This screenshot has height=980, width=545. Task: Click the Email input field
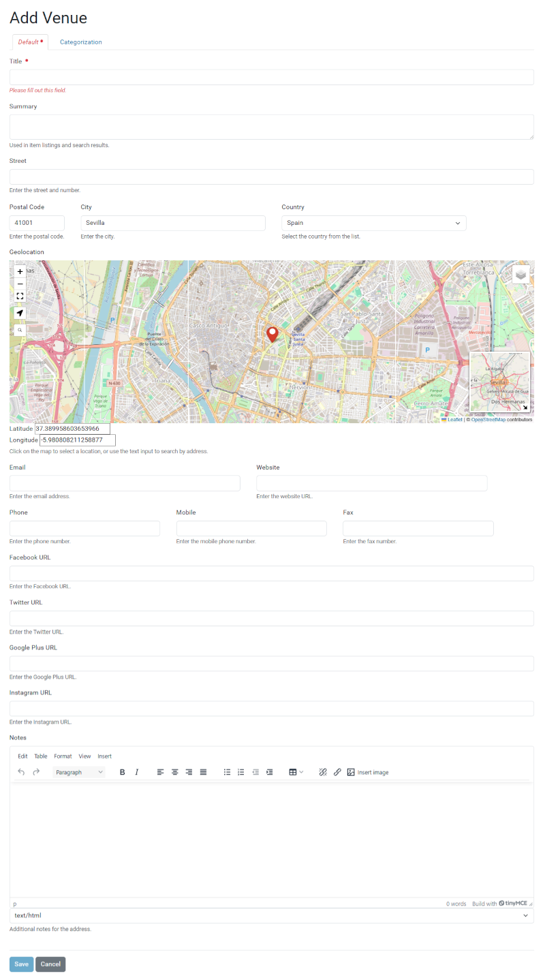pos(125,483)
